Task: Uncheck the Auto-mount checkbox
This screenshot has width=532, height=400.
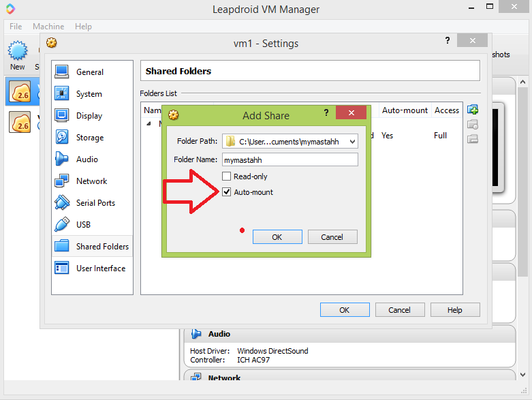Action: pos(227,192)
